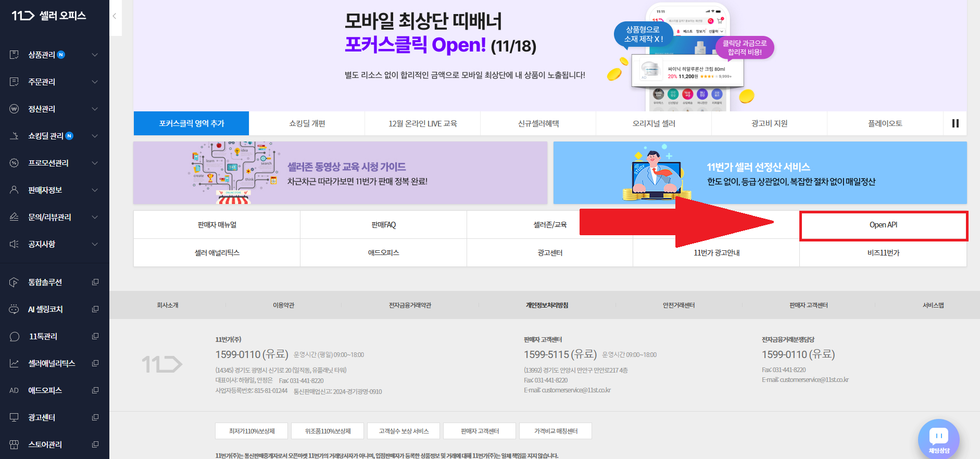Expand the 프로모션관리 menu chevron
The height and width of the screenshot is (459, 980).
click(x=95, y=163)
